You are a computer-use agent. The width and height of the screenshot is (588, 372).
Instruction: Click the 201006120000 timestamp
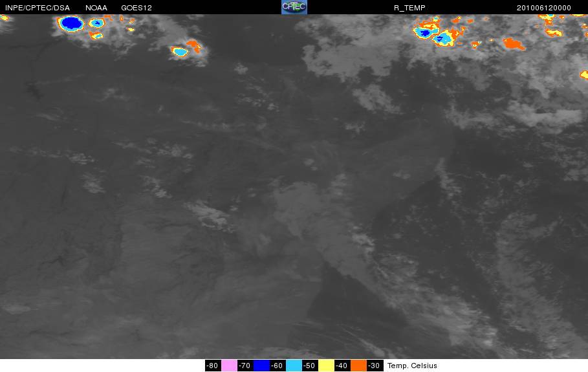tap(544, 8)
